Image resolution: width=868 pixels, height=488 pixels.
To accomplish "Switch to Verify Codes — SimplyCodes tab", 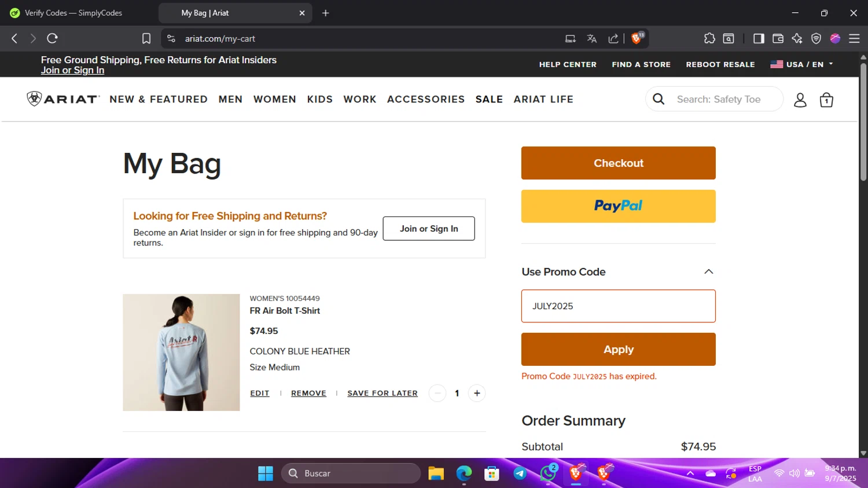I will click(73, 13).
